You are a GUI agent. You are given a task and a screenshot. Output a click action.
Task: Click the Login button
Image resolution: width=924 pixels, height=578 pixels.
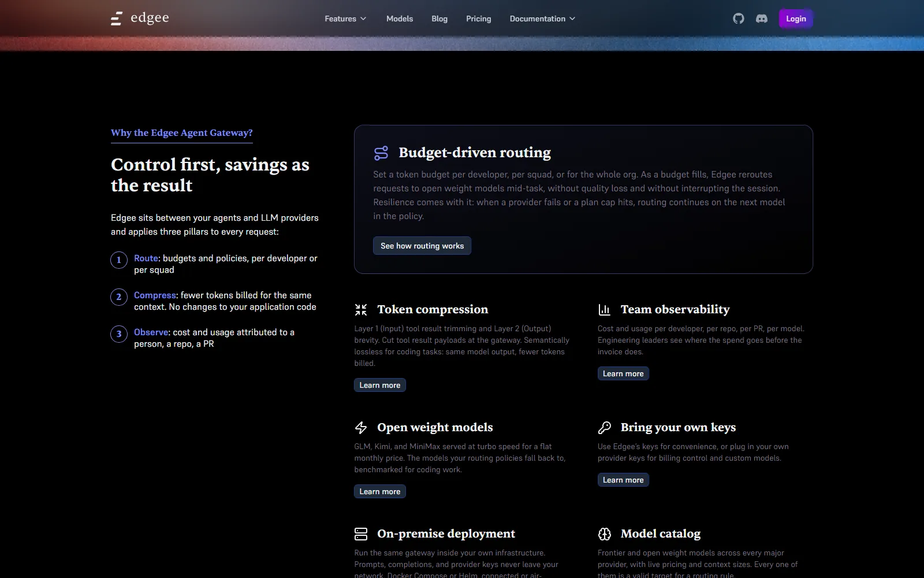(796, 18)
